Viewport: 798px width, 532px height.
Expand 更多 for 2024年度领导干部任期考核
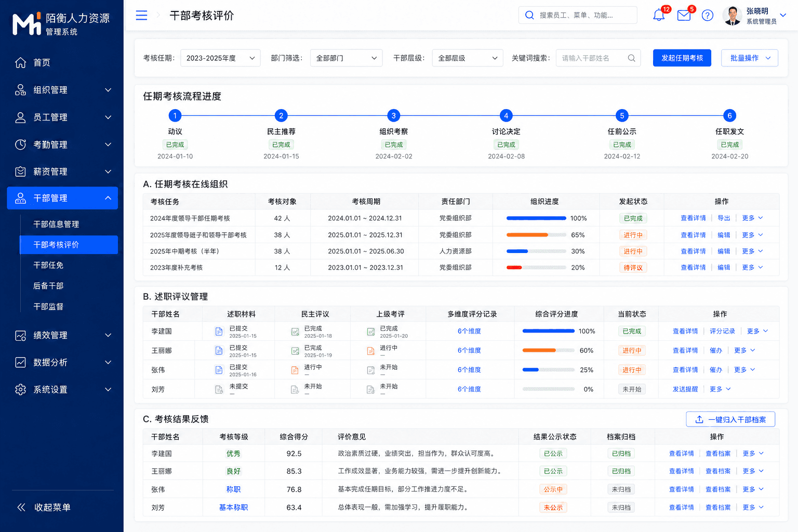(752, 218)
